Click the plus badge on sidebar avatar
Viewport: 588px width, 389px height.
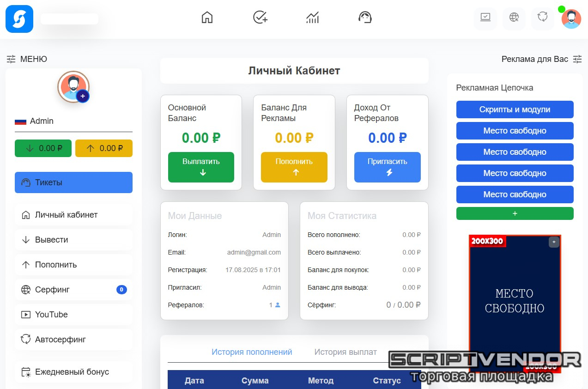click(x=83, y=96)
